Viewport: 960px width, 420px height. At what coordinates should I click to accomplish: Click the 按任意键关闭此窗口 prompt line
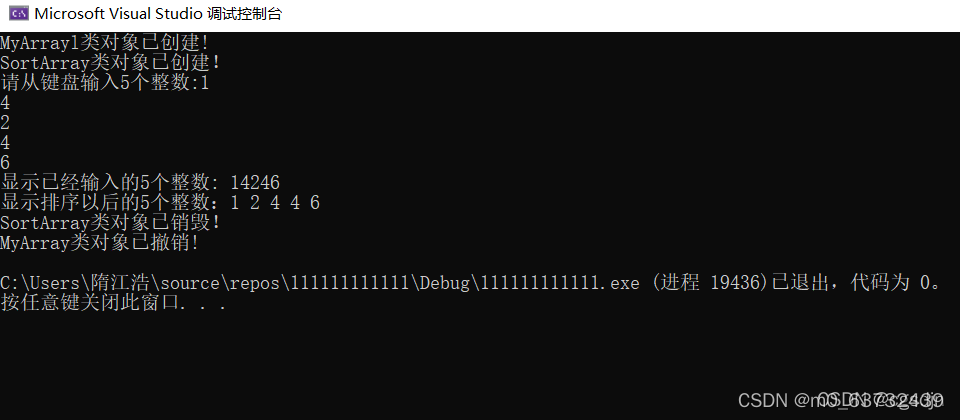114,303
